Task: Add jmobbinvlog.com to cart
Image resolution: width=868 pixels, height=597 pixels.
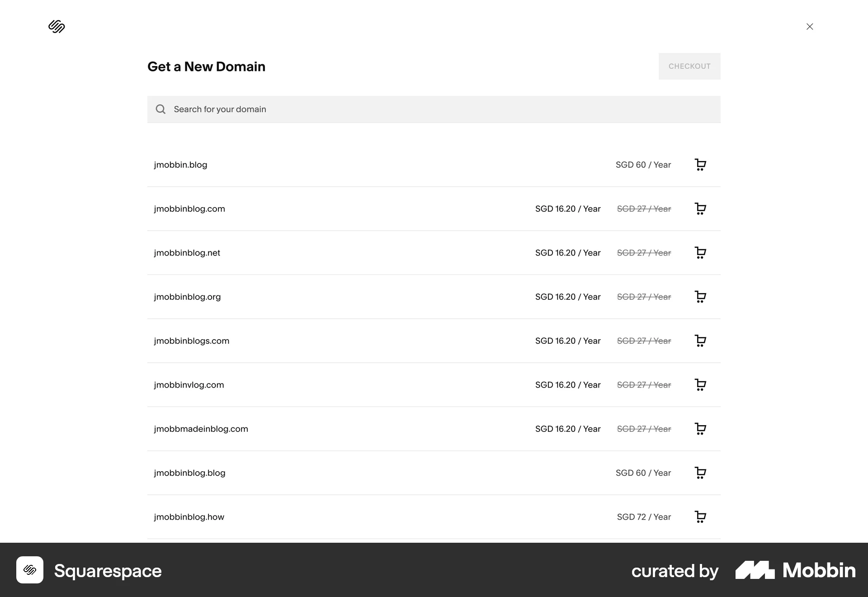Action: (x=701, y=385)
